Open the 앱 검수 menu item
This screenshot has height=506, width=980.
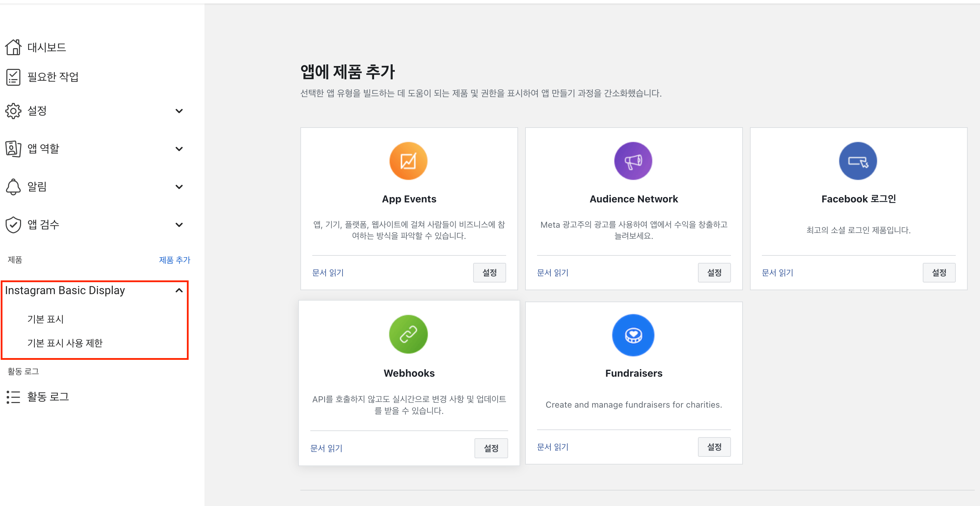(x=43, y=225)
